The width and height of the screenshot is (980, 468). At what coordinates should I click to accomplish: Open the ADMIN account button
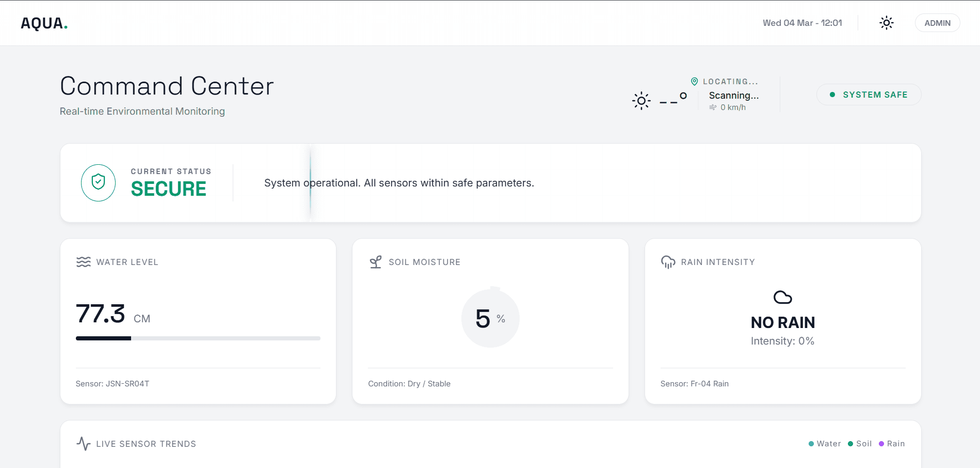(937, 23)
